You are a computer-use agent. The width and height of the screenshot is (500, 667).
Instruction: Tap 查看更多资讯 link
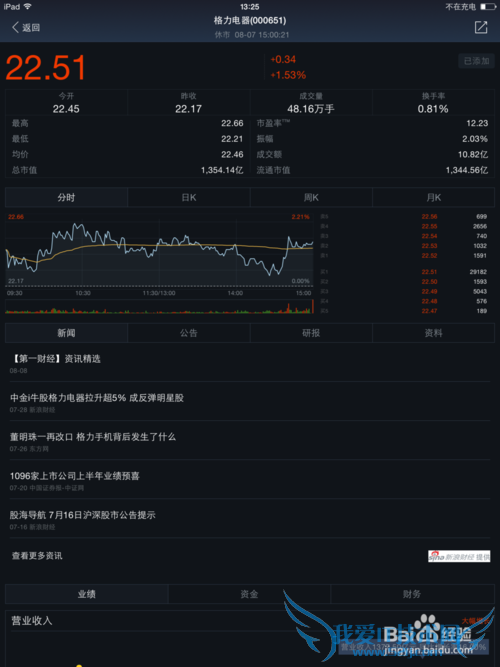tap(37, 556)
